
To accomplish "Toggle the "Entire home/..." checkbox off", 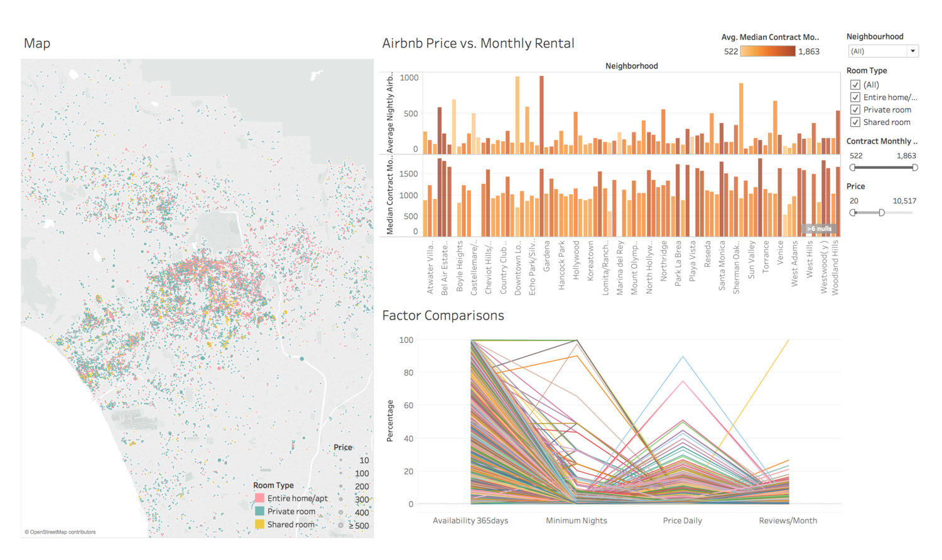I will [x=855, y=97].
